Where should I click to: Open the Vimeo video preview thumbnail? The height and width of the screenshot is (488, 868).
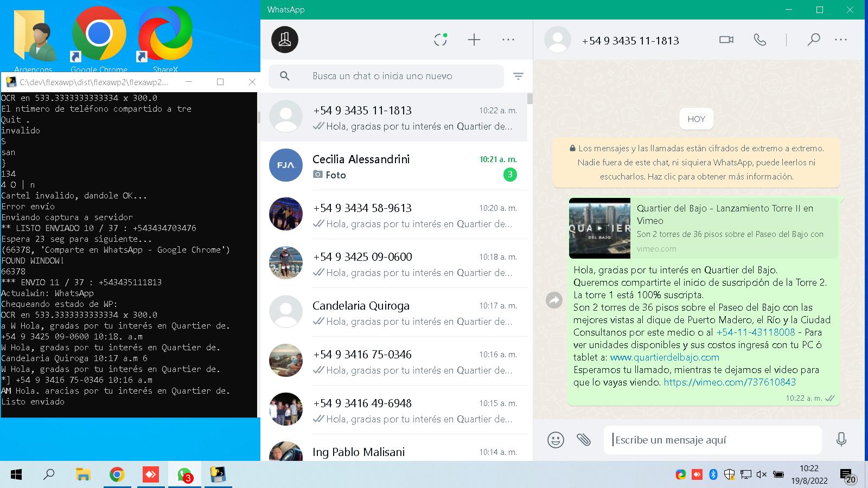599,228
